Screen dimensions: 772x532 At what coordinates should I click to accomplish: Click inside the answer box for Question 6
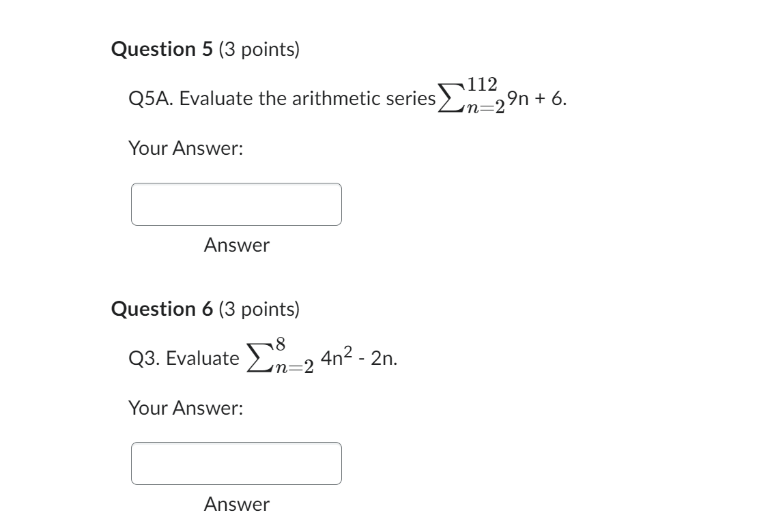(x=236, y=462)
